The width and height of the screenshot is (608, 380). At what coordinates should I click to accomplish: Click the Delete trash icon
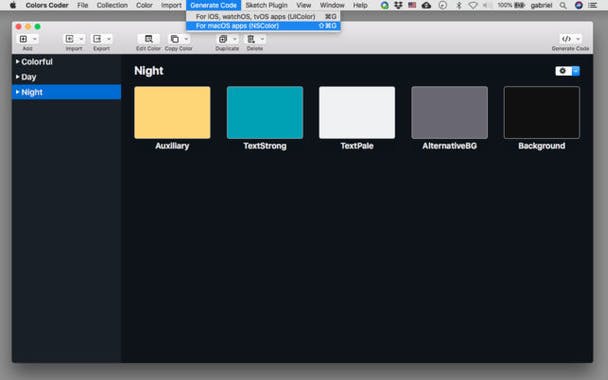251,39
